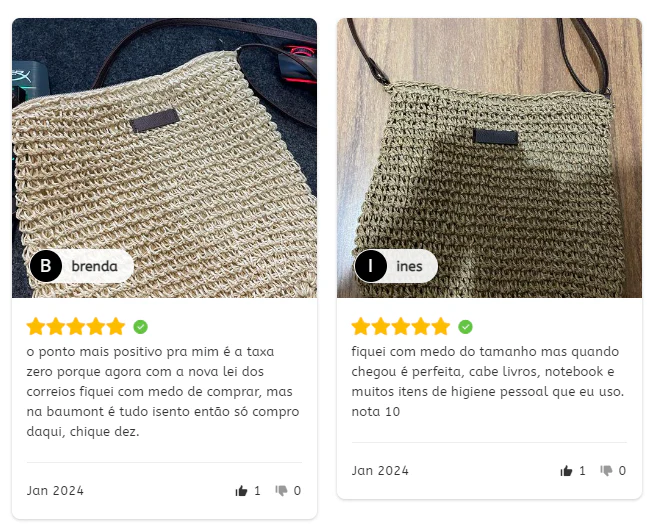This screenshot has height=526, width=647.
Task: Click ines's black avatar circle with I
Action: 371,266
